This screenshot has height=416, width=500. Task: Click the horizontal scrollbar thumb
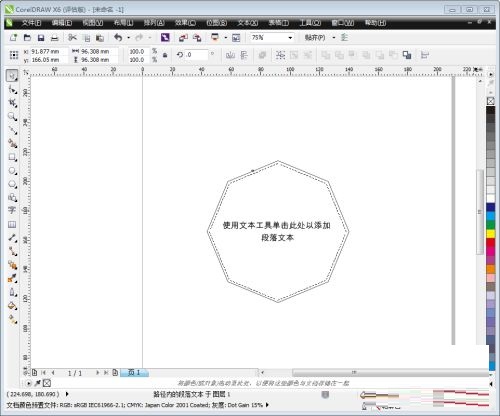(x=390, y=372)
